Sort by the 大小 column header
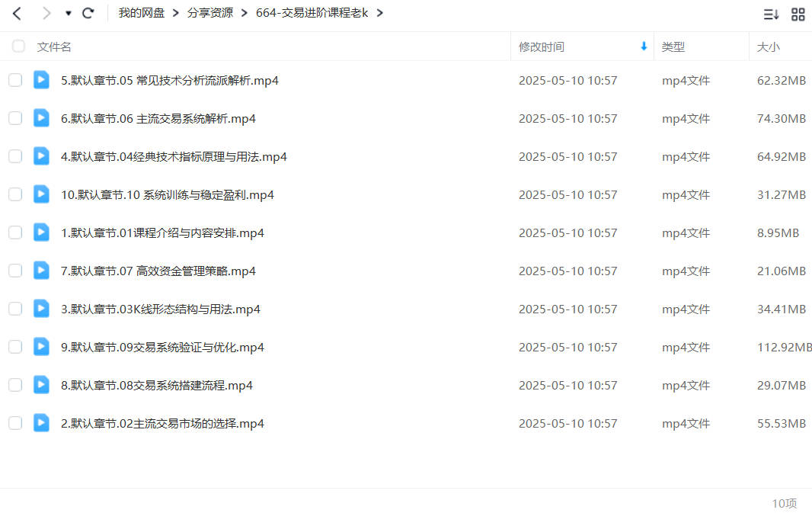812x513 pixels. [768, 46]
